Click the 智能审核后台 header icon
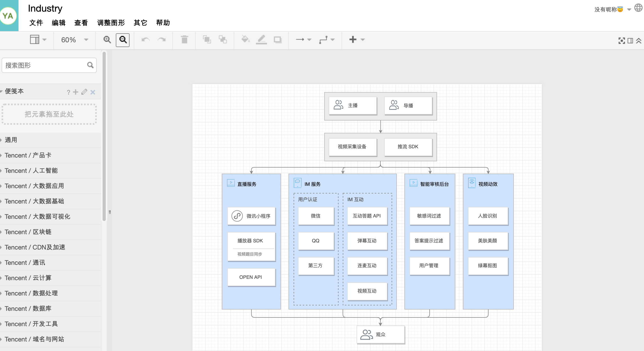 (x=413, y=183)
